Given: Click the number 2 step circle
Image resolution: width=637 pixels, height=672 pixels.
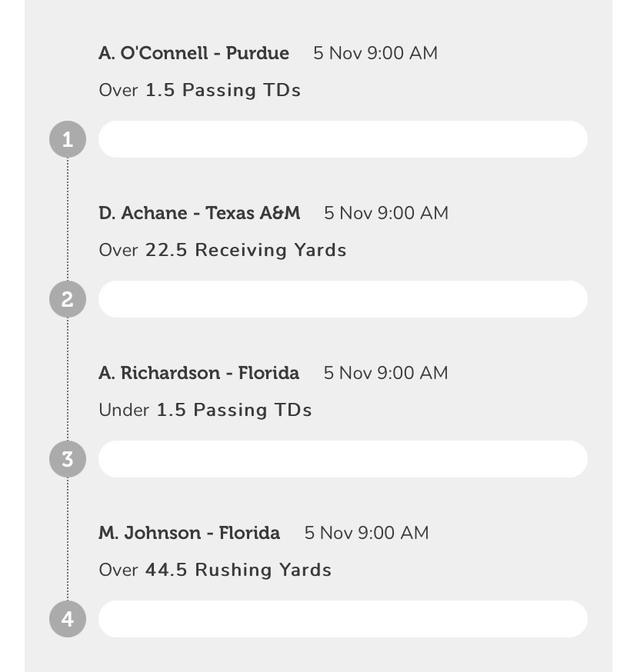Looking at the screenshot, I should point(68,299).
